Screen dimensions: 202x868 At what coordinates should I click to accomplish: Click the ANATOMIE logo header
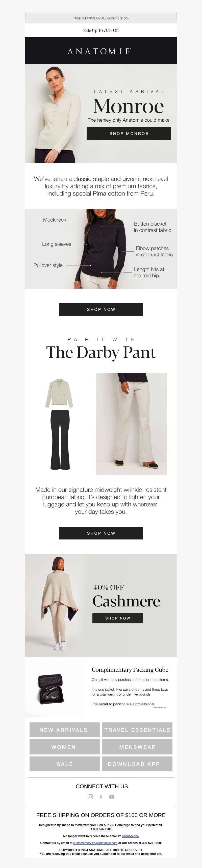(x=101, y=50)
